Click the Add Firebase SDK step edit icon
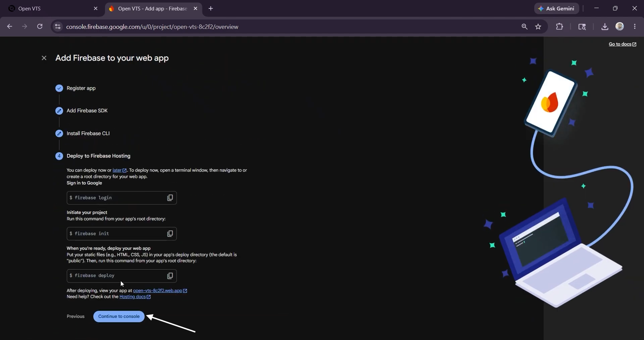The width and height of the screenshot is (644, 340). tap(59, 111)
